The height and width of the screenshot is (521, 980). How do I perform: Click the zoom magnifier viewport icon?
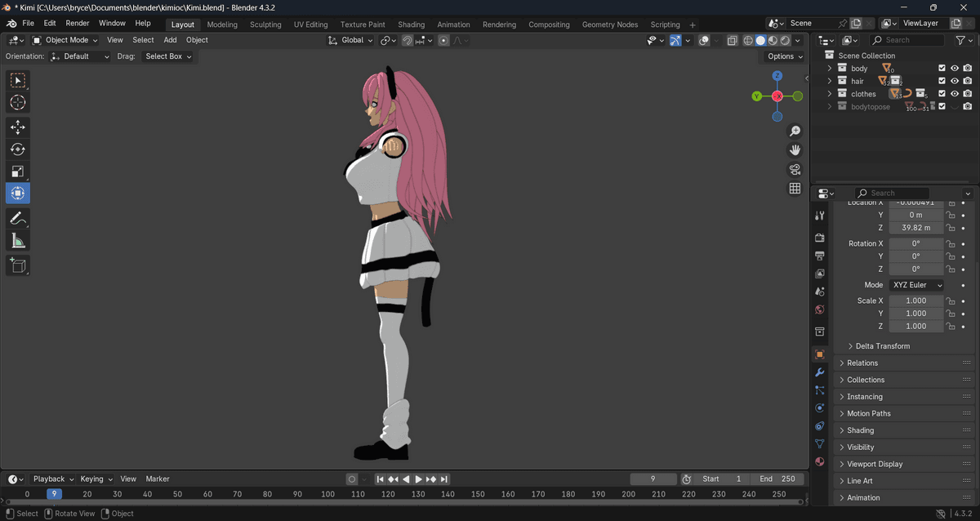coord(795,131)
